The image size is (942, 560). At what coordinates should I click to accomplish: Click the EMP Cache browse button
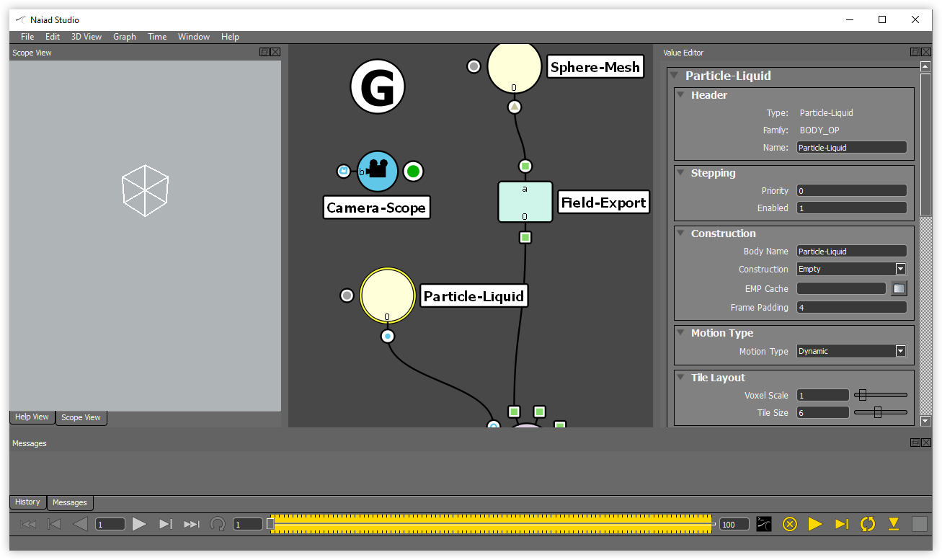click(x=899, y=289)
